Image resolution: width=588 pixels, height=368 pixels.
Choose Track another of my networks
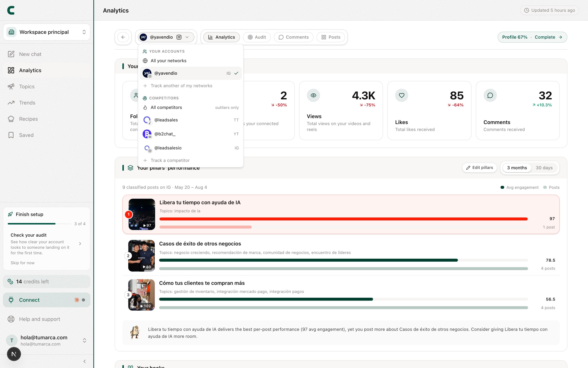tap(191, 86)
